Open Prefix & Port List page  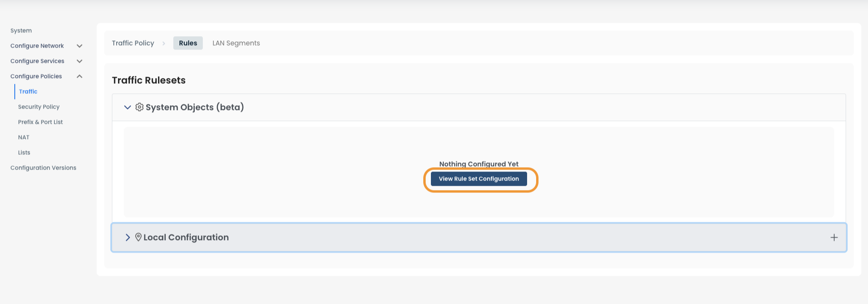(x=40, y=122)
